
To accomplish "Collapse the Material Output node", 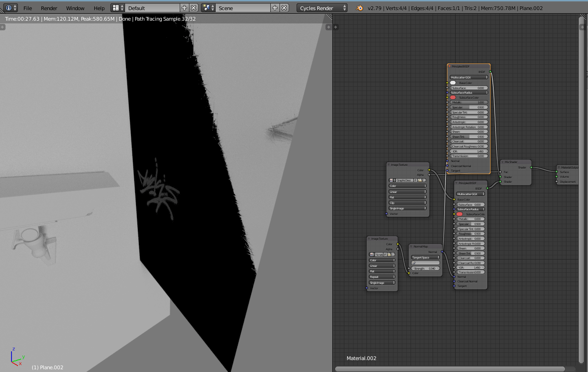I will [x=559, y=168].
